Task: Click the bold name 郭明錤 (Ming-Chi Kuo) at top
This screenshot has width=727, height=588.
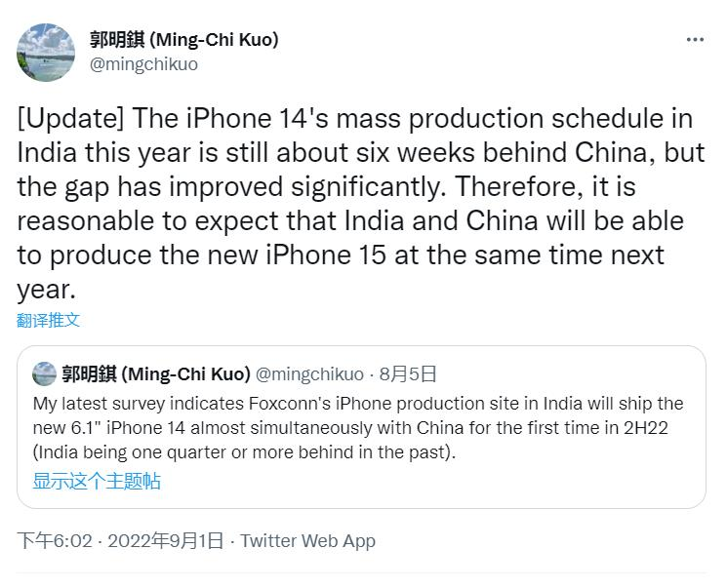Action: point(183,40)
